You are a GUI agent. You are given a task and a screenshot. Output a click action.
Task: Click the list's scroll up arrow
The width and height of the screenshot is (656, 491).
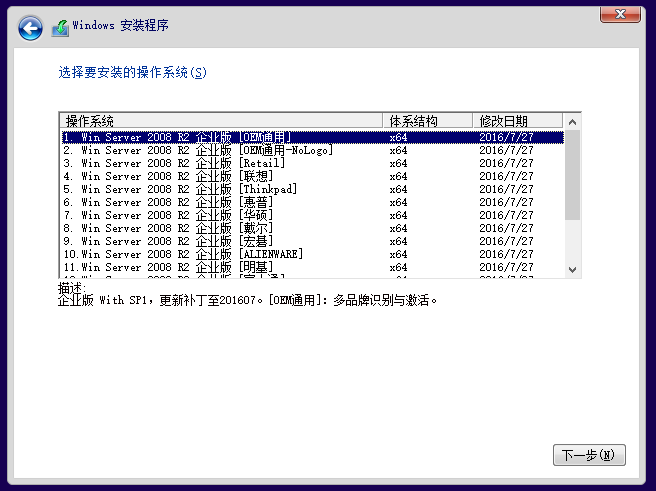tap(572, 122)
